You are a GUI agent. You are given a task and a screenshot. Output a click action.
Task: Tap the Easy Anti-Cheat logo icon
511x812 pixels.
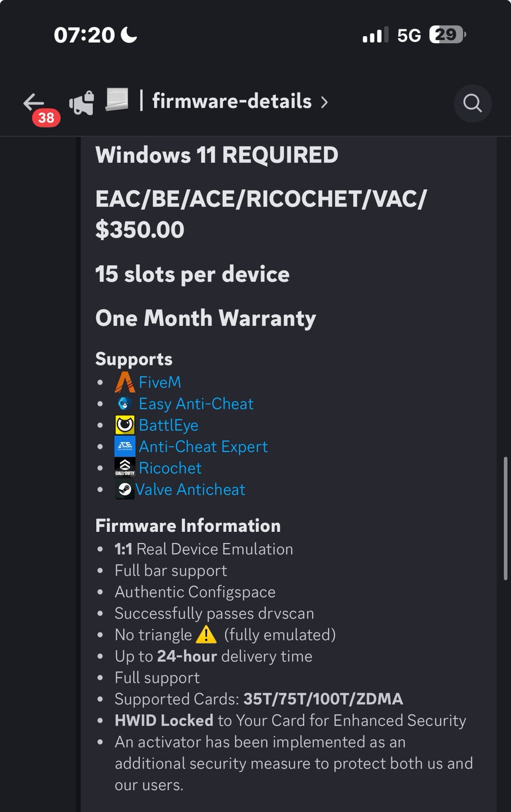point(125,403)
